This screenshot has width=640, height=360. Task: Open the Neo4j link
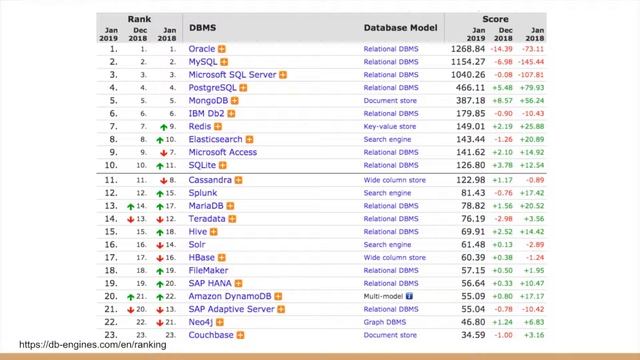click(x=200, y=322)
